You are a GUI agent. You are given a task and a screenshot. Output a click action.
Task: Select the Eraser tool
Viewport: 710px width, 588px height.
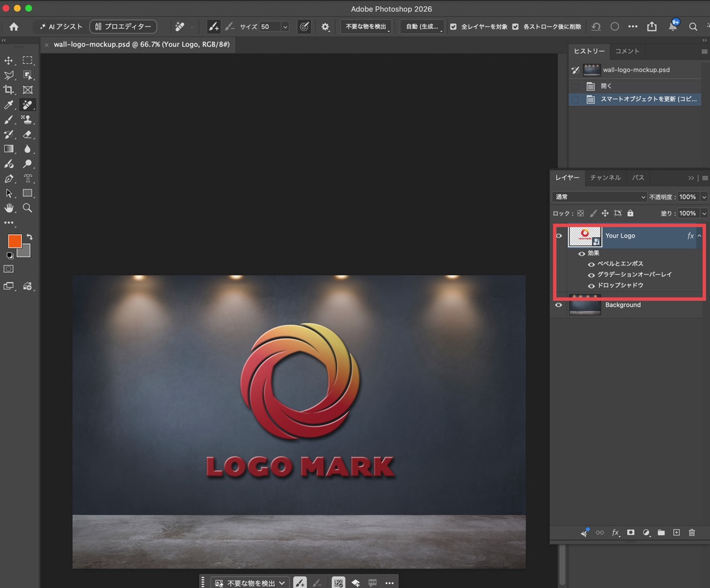(27, 134)
